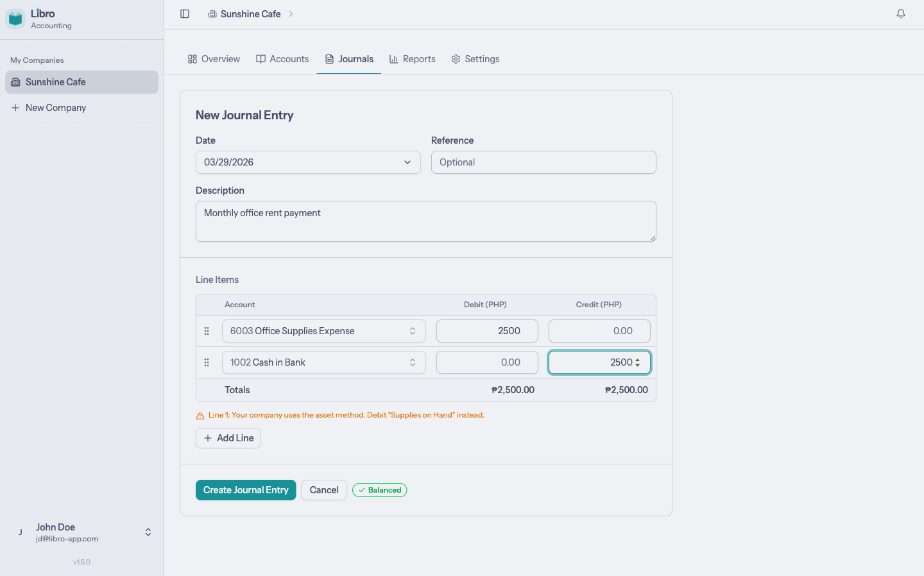924x576 pixels.
Task: Click Create Journal Entry button
Action: 246,490
